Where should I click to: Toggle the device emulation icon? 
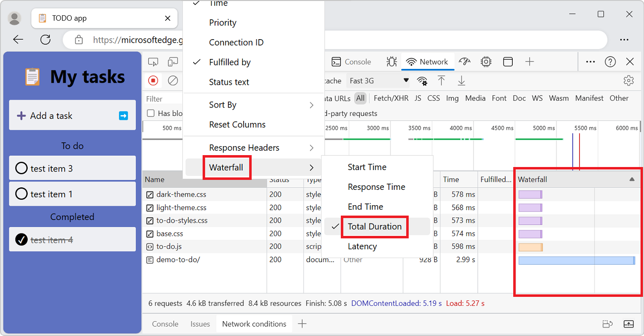tap(173, 61)
